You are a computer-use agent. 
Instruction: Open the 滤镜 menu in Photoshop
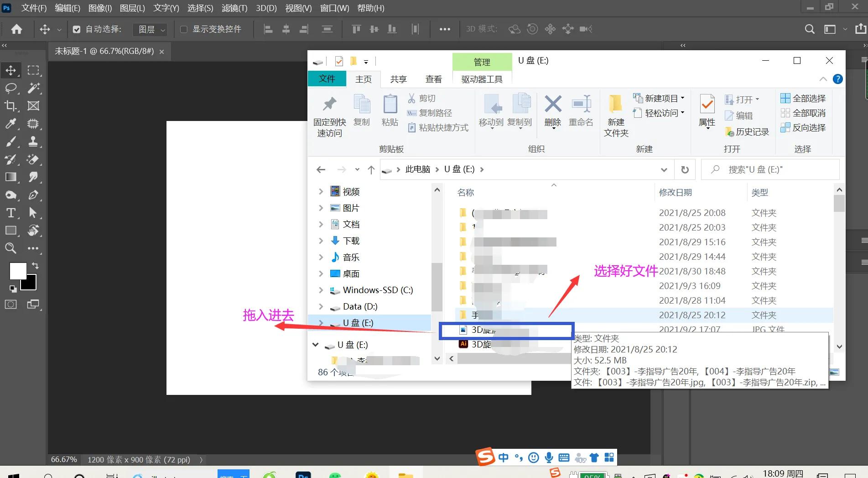234,8
